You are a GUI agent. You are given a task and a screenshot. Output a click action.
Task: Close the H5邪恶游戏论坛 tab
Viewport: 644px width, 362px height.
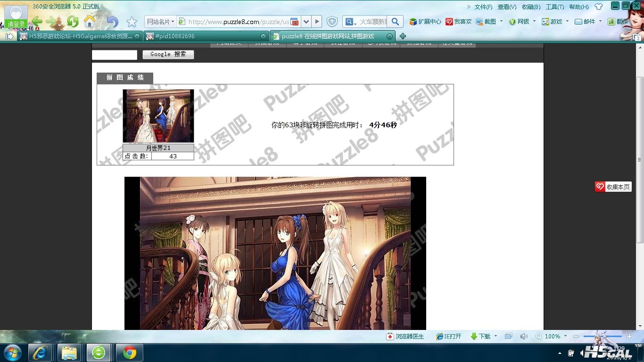click(137, 36)
